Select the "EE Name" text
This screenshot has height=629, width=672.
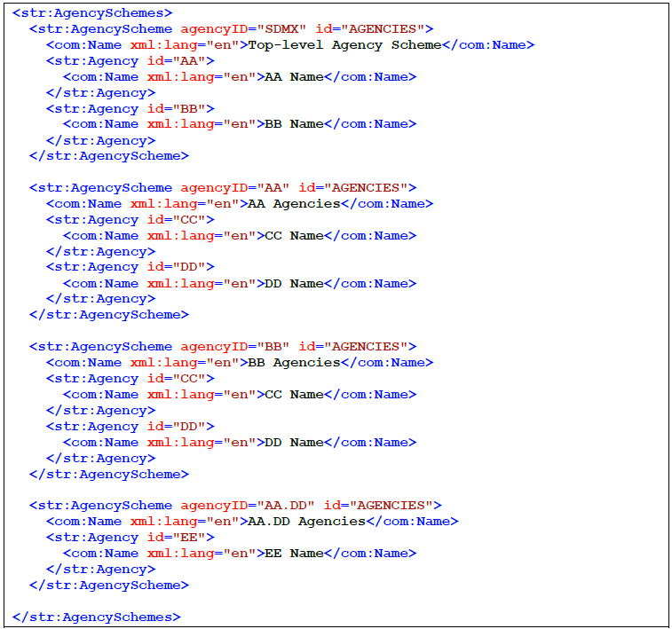[294, 554]
